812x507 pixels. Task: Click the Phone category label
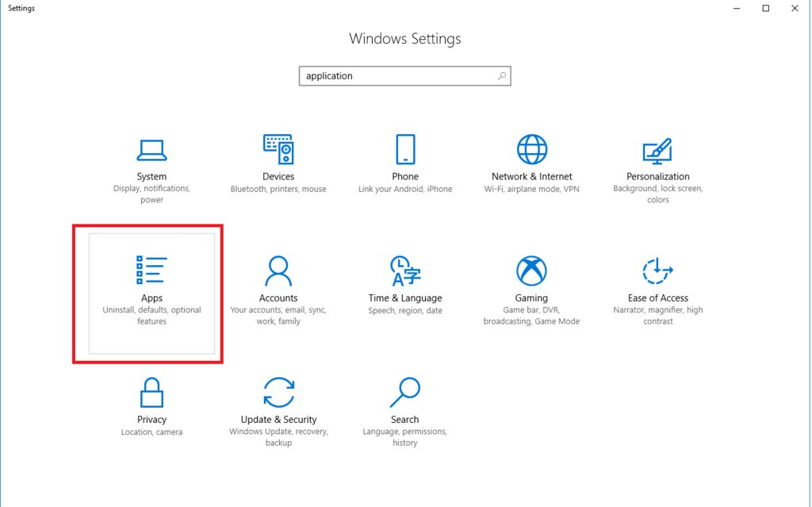pos(405,177)
